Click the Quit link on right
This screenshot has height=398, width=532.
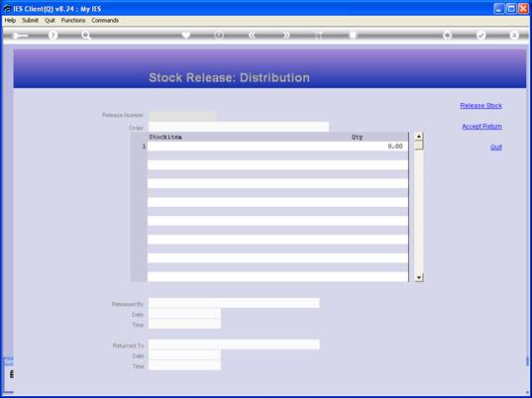pyautogui.click(x=496, y=147)
